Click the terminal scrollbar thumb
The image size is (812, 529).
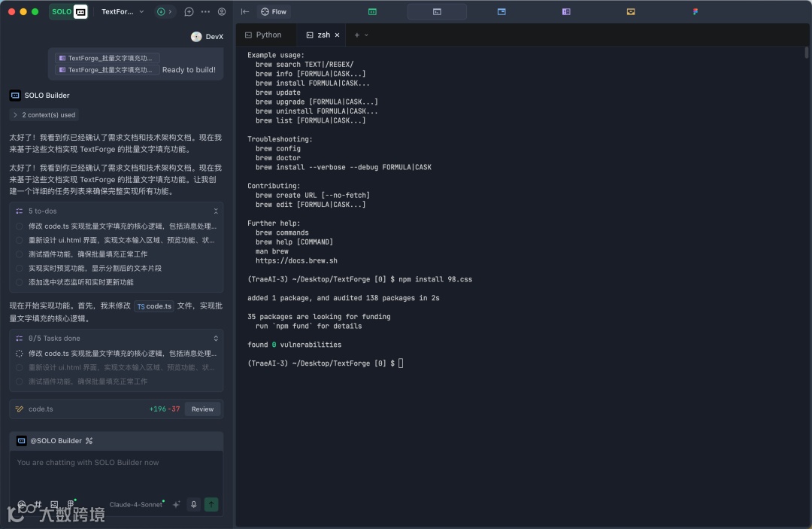point(806,53)
